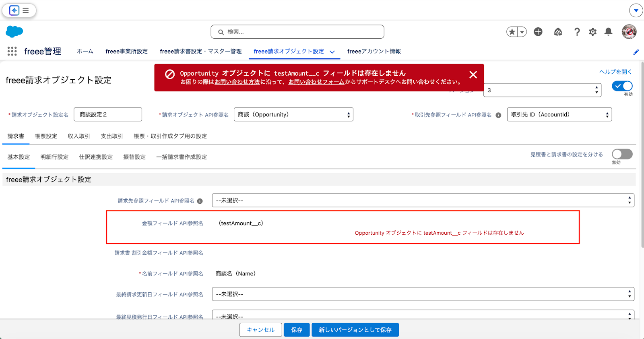Open the notifications bell

pos(609,32)
